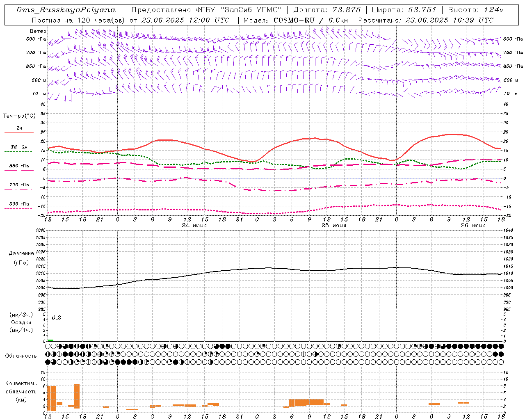Click the date label "25 июня"
Viewport: 525px width, 420px height.
pyautogui.click(x=334, y=226)
